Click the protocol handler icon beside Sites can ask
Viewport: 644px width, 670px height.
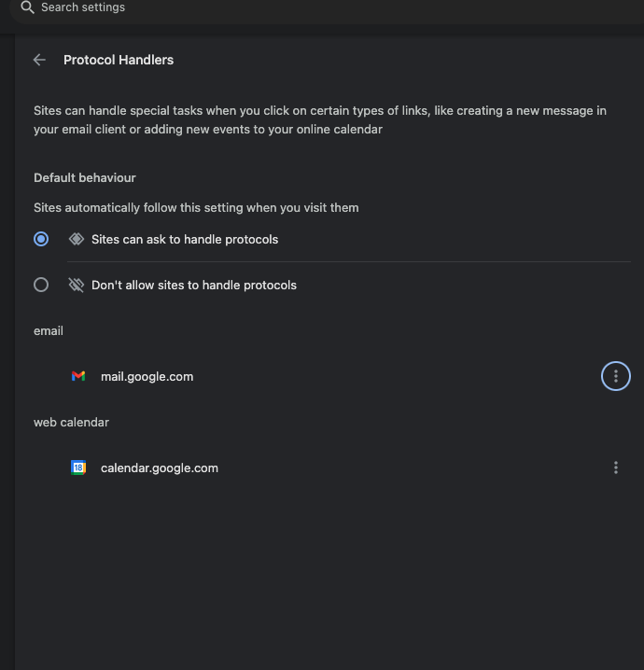click(x=77, y=239)
